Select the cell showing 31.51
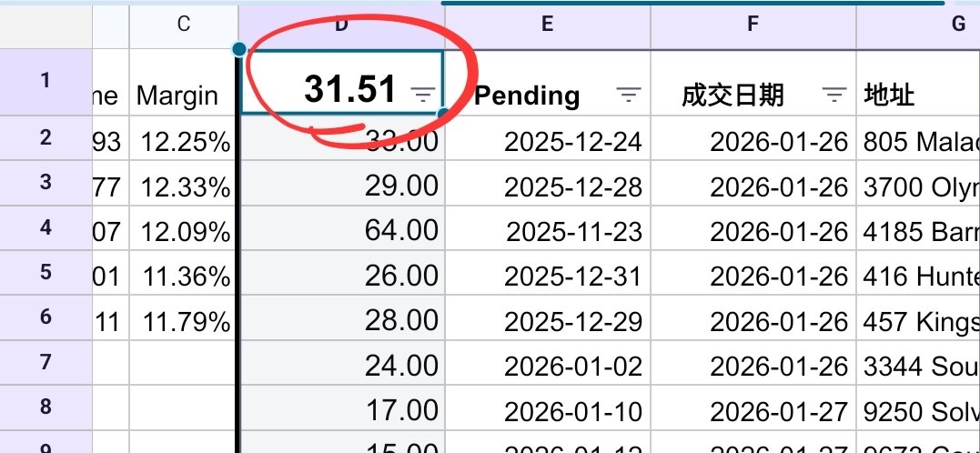This screenshot has height=453, width=980. click(342, 82)
